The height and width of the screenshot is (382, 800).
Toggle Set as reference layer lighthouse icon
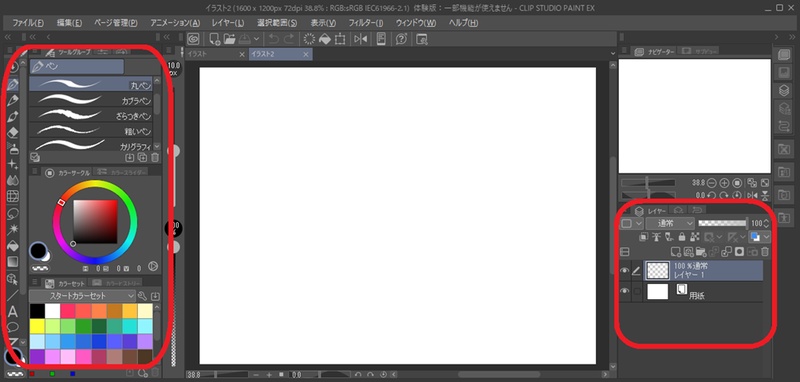click(657, 237)
